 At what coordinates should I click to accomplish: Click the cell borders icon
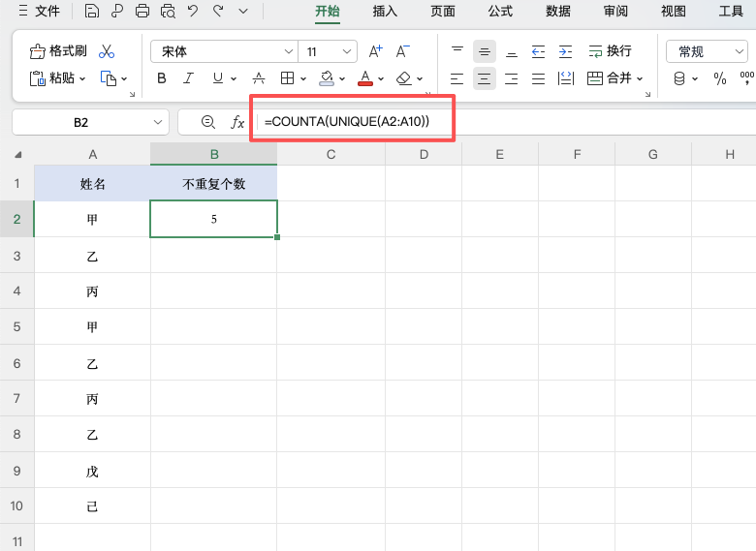[x=287, y=78]
